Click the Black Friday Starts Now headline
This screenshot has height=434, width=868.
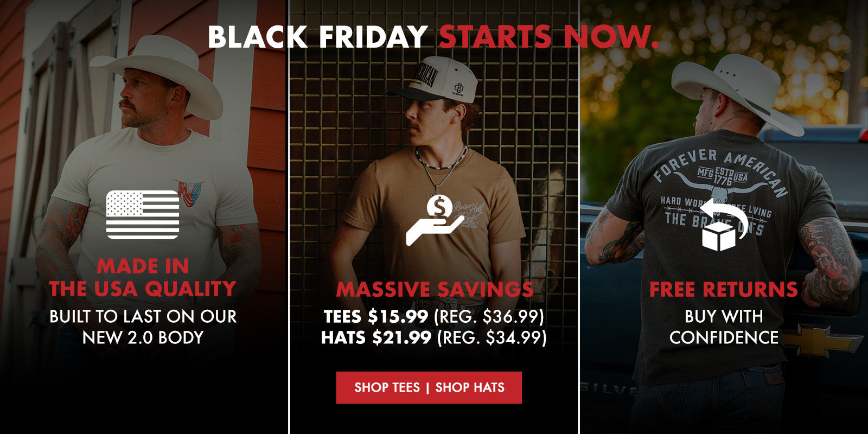[433, 37]
